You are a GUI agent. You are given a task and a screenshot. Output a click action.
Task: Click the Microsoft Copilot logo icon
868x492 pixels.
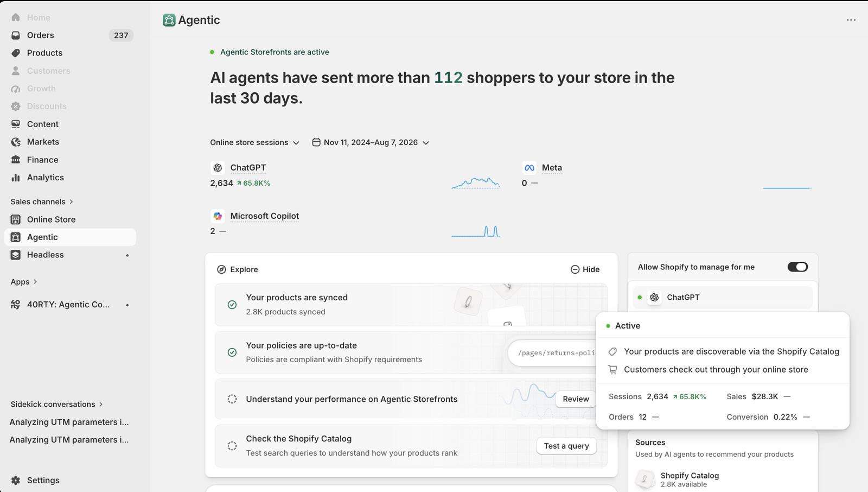coord(218,216)
